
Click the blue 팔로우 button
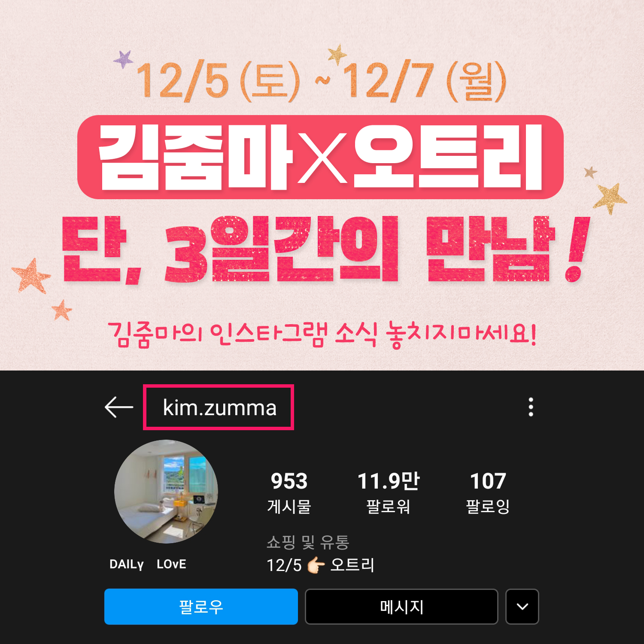click(x=201, y=607)
